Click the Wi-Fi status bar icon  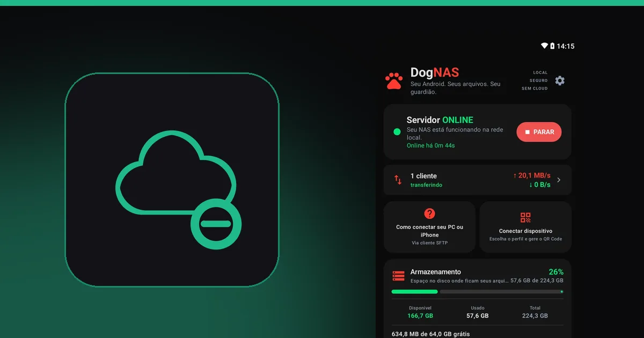[x=544, y=46]
